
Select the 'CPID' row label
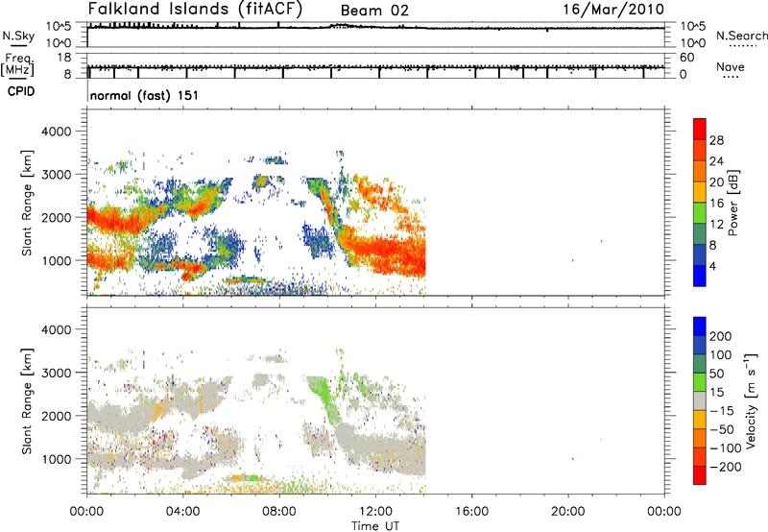coord(21,91)
